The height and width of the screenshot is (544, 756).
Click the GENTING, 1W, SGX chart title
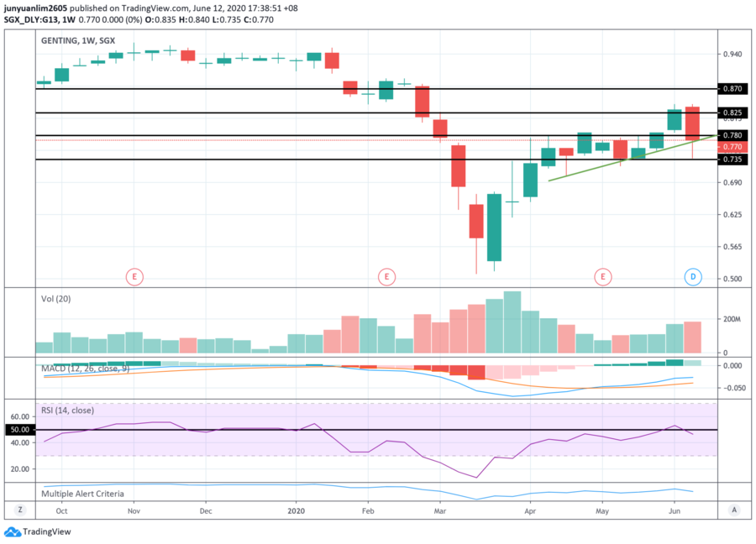[x=78, y=41]
